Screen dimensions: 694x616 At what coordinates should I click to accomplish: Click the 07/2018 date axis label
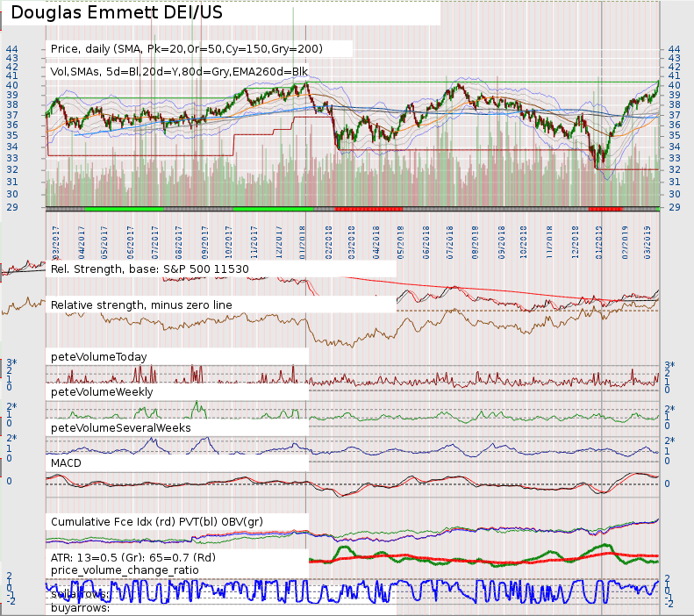coord(450,242)
